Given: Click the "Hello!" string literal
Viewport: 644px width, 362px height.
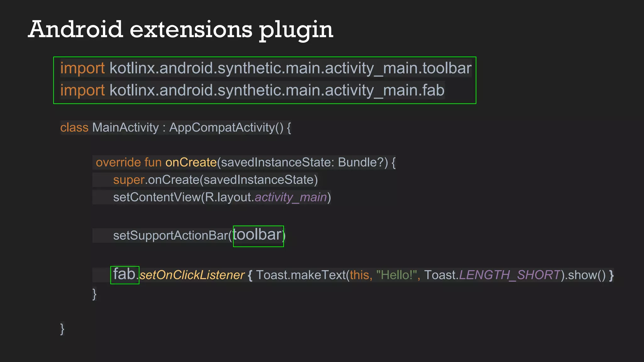Looking at the screenshot, I should [x=397, y=275].
